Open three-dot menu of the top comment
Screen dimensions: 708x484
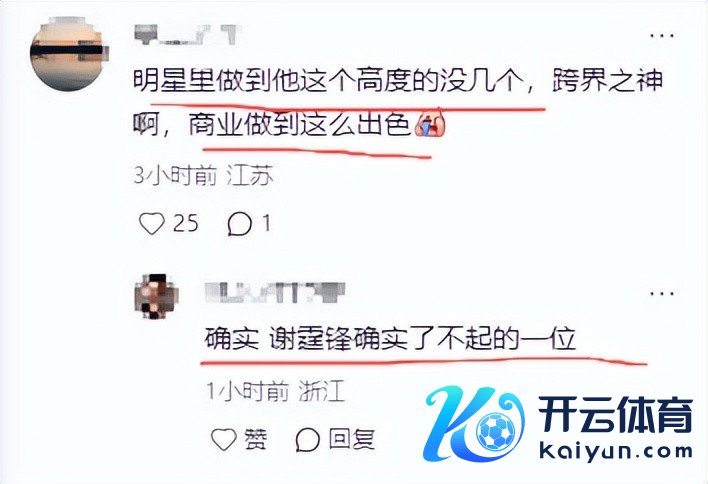[662, 35]
